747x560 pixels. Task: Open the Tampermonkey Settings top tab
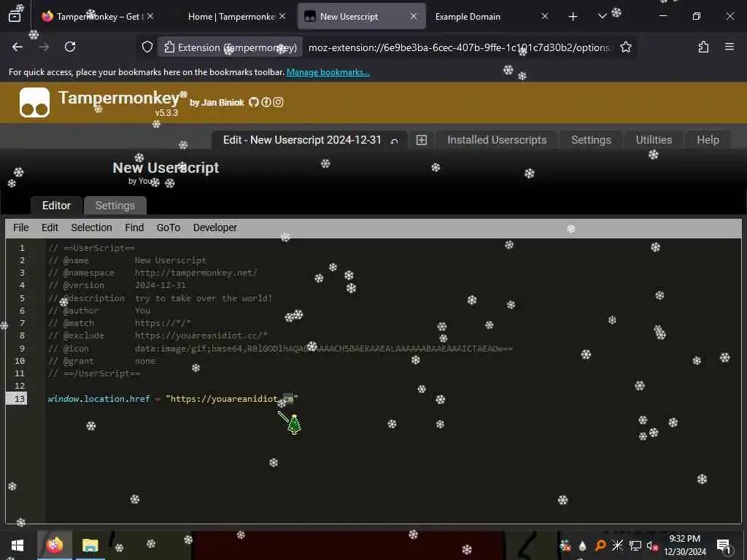[x=591, y=140]
